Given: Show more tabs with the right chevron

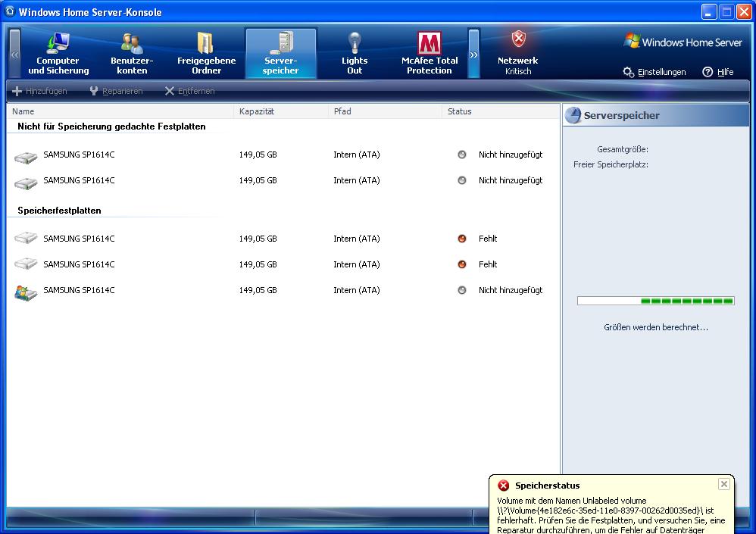Looking at the screenshot, I should 474,54.
